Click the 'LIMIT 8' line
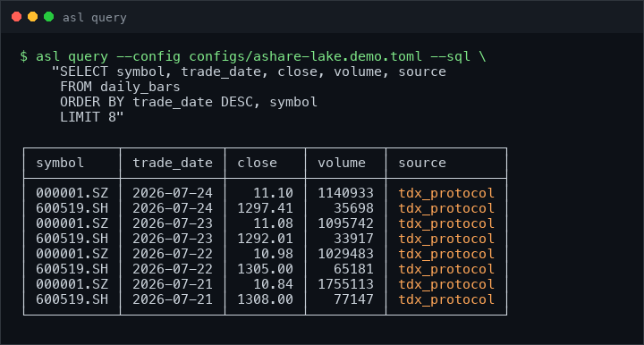Viewport: 644px width, 345px height. tap(91, 117)
